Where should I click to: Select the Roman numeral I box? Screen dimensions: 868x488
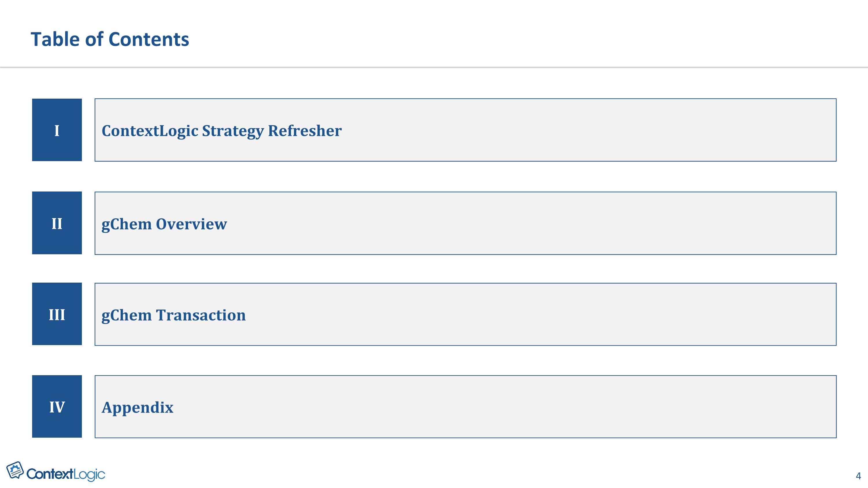point(57,130)
